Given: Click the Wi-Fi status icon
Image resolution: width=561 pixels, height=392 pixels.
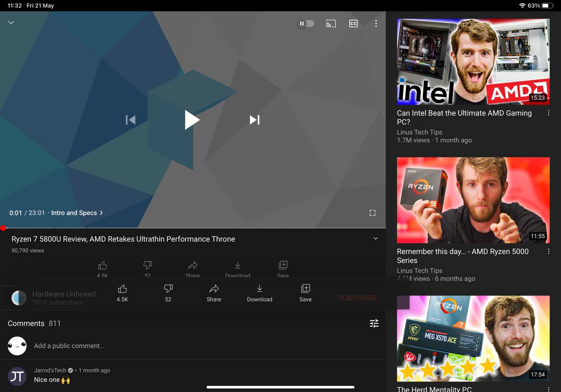Looking at the screenshot, I should [522, 6].
